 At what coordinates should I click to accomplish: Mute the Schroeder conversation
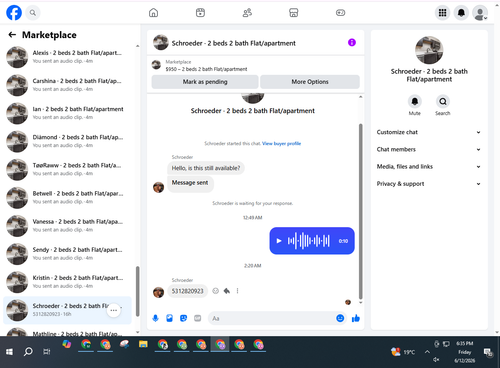coord(415,101)
